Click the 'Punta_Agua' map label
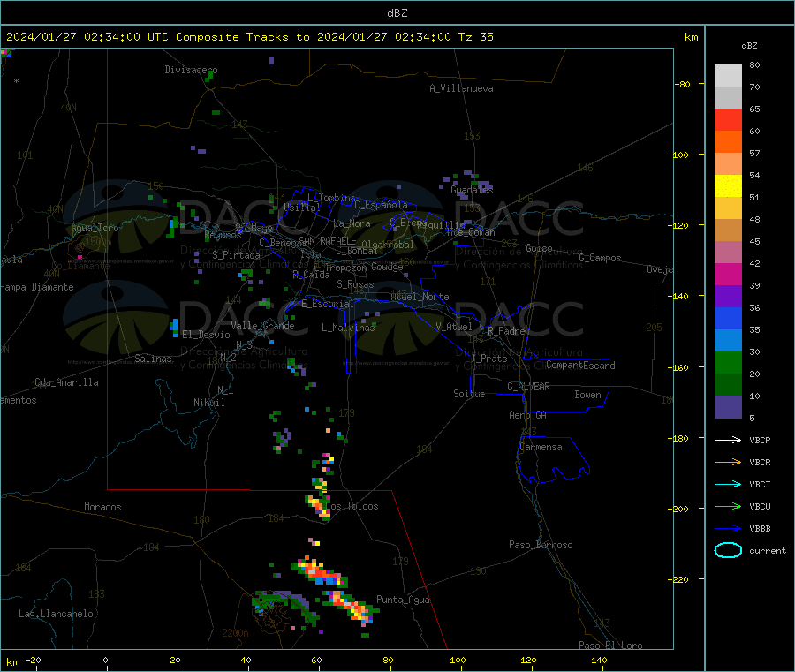 403,600
